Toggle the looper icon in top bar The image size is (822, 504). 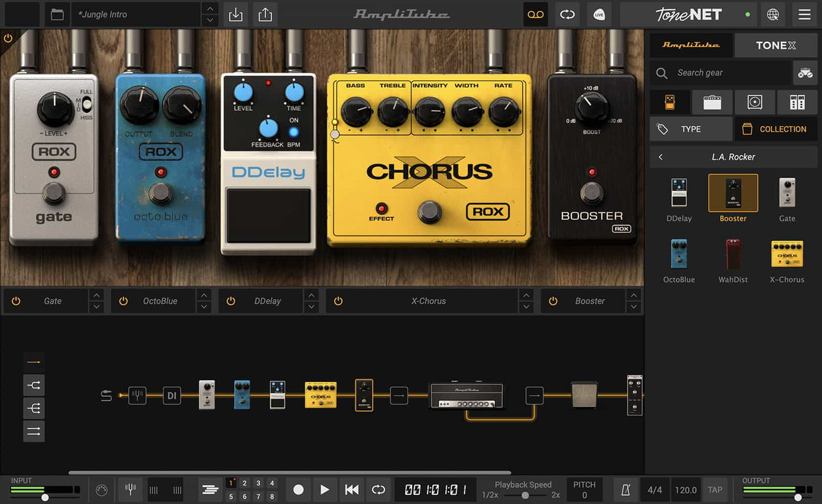tap(567, 14)
